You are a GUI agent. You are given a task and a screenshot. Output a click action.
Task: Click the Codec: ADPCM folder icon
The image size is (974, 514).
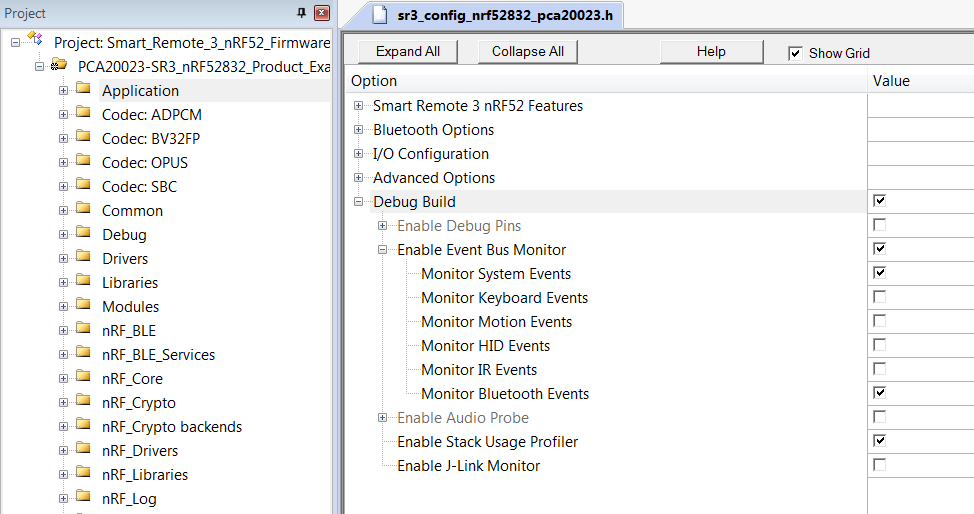click(x=83, y=112)
